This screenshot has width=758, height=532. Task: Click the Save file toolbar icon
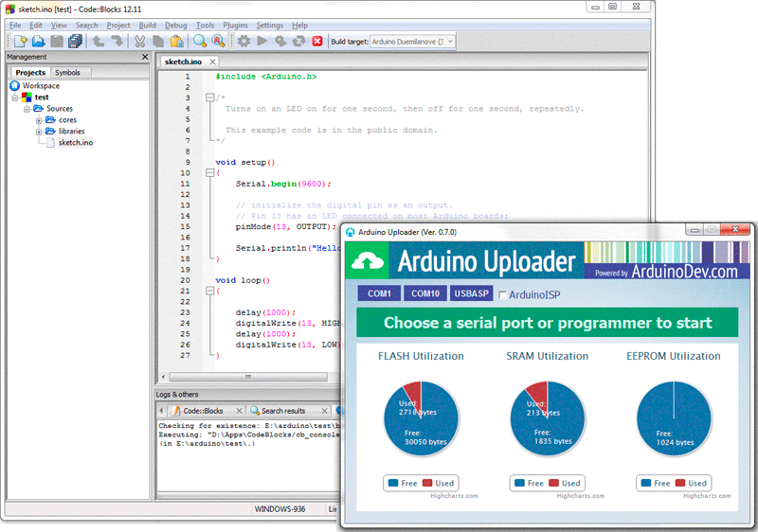click(57, 42)
